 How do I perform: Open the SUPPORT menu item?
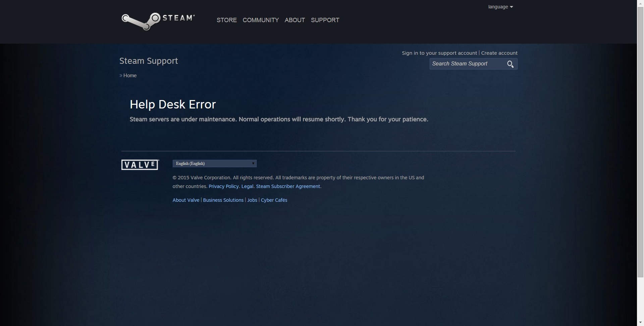[x=325, y=20]
